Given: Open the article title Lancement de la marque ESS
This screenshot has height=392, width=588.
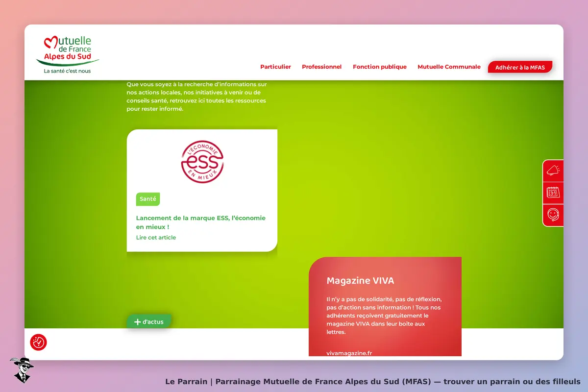Looking at the screenshot, I should pos(201,222).
